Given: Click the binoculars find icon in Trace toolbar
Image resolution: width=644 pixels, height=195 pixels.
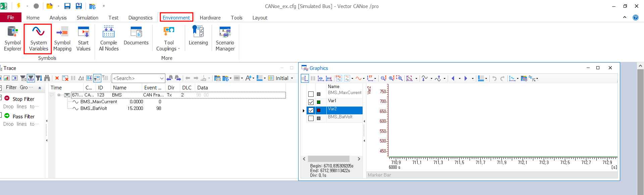Looking at the screenshot, I should [x=47, y=78].
